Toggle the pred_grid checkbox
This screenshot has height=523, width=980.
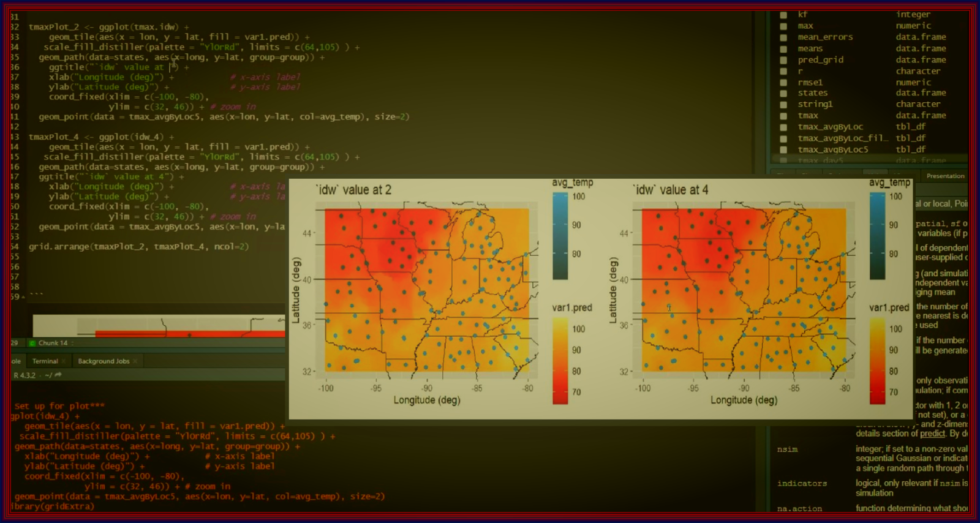coord(783,60)
